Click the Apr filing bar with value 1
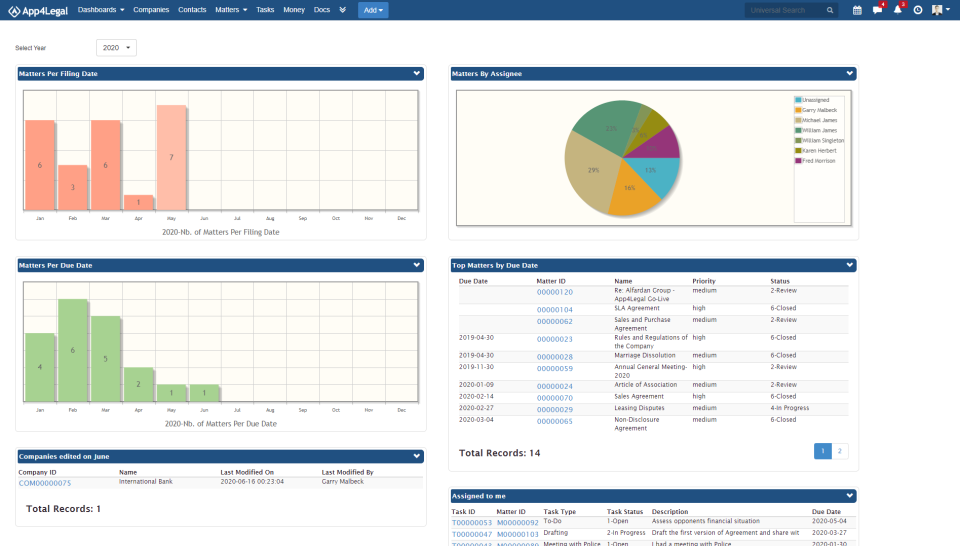960x546 pixels. [x=138, y=203]
